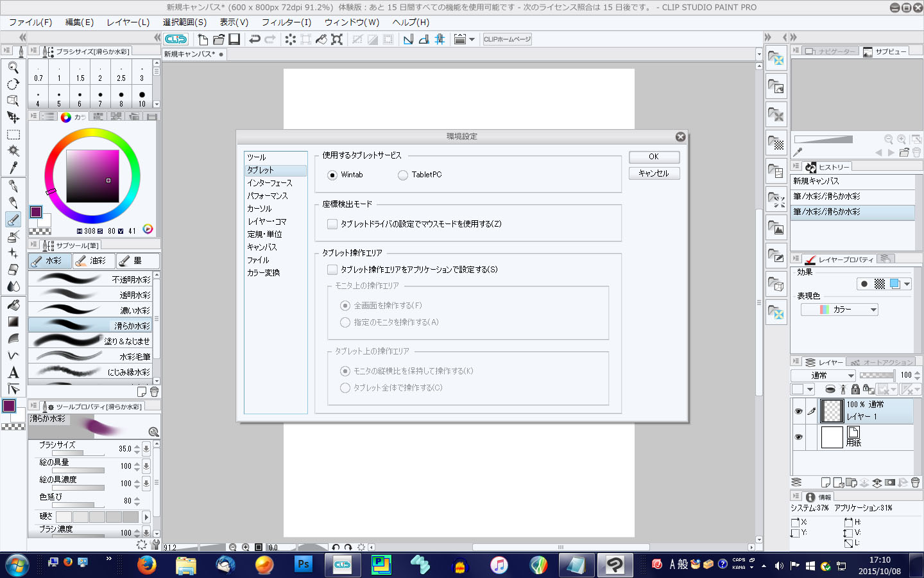Image resolution: width=924 pixels, height=578 pixels.
Task: Open the layer blend mode dropdown
Action: (x=823, y=375)
